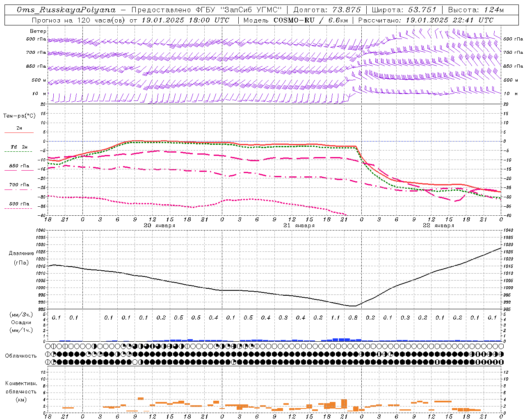Click the Широта: 53.751 value
The height and width of the screenshot is (420, 525).
click(404, 10)
